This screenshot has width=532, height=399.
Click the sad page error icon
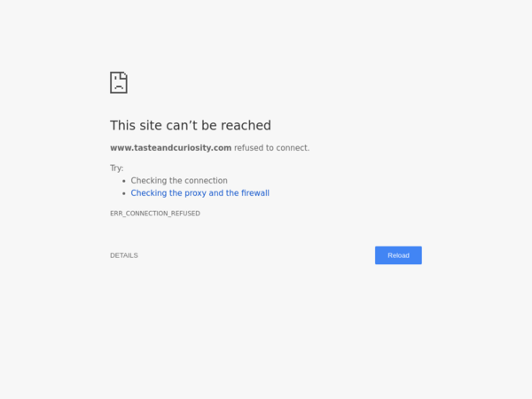pos(119,82)
